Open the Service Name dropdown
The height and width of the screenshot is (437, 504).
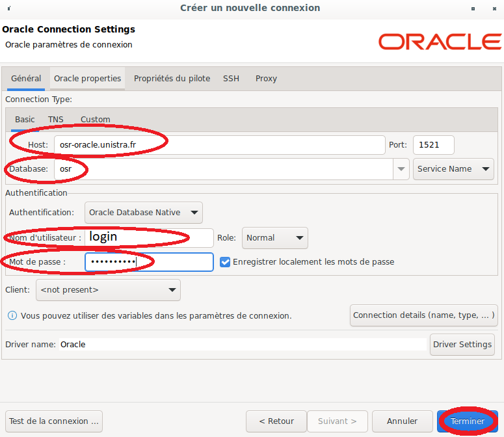(x=453, y=169)
